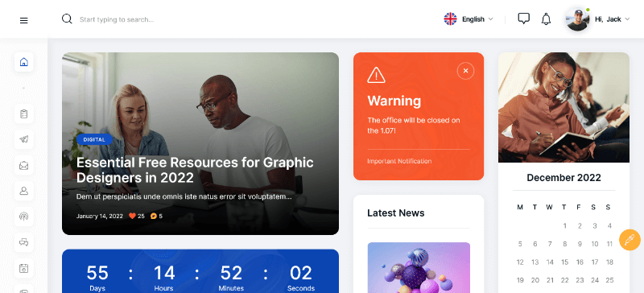Click 'The office will be closed' message
The height and width of the screenshot is (293, 644).
[x=414, y=126]
